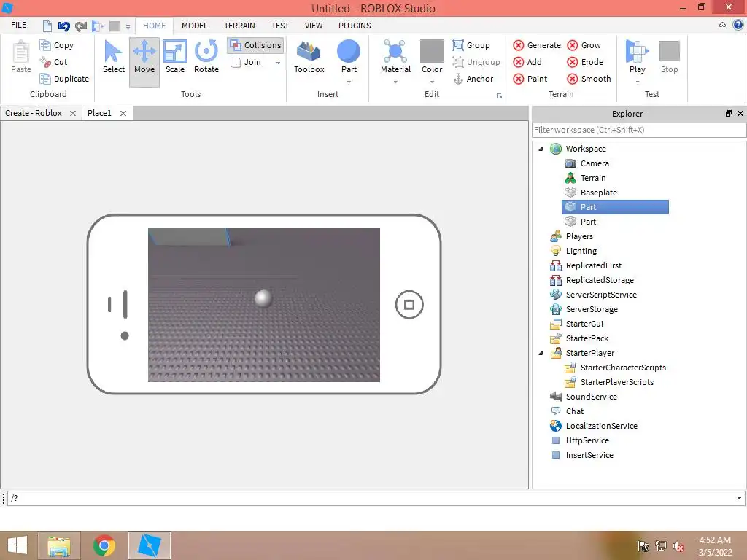Ungroup the selected model
747x560 pixels.
click(476, 62)
